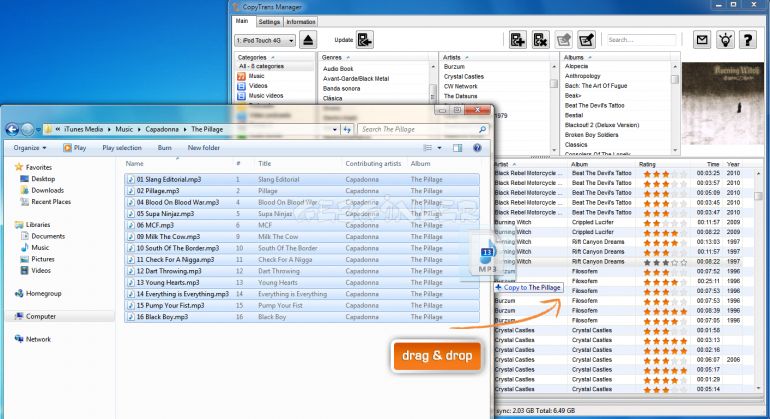Click the Genres header sort arrow
Screen dimensions: 770x419
coord(348,57)
